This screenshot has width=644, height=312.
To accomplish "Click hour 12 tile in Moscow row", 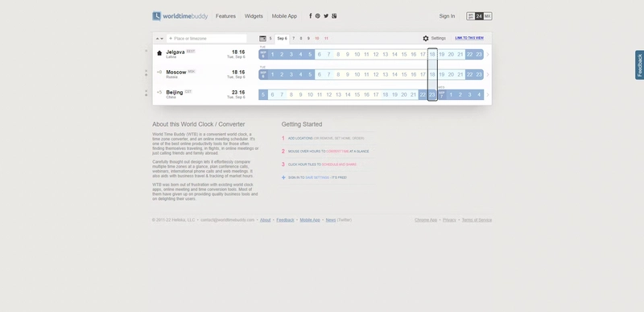I will click(x=376, y=74).
